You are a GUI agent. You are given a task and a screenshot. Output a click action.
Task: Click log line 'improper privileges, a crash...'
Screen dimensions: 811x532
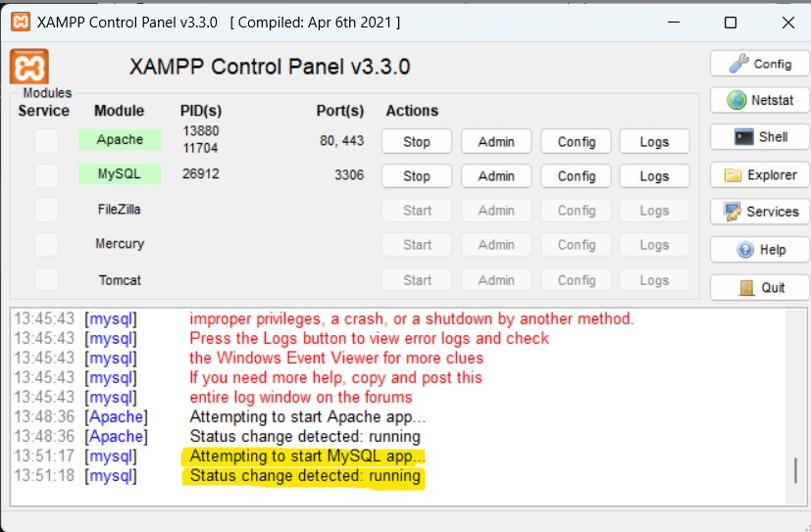411,318
